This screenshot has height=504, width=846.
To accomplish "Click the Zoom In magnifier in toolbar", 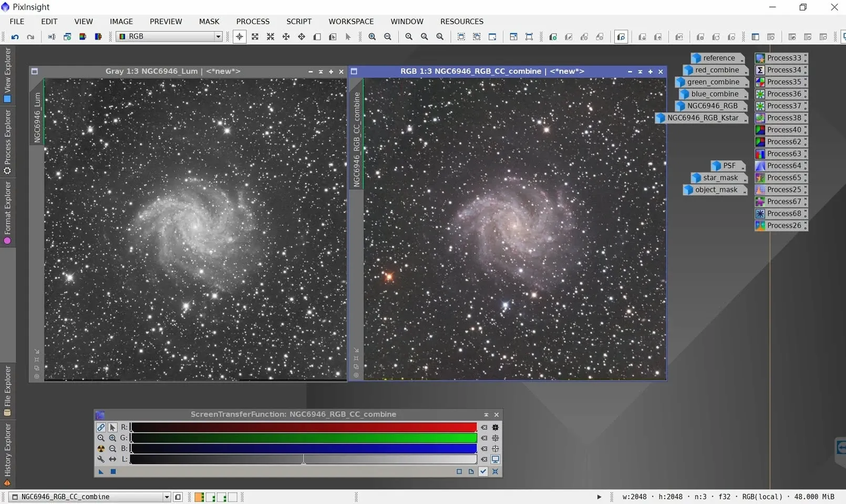I will [372, 37].
